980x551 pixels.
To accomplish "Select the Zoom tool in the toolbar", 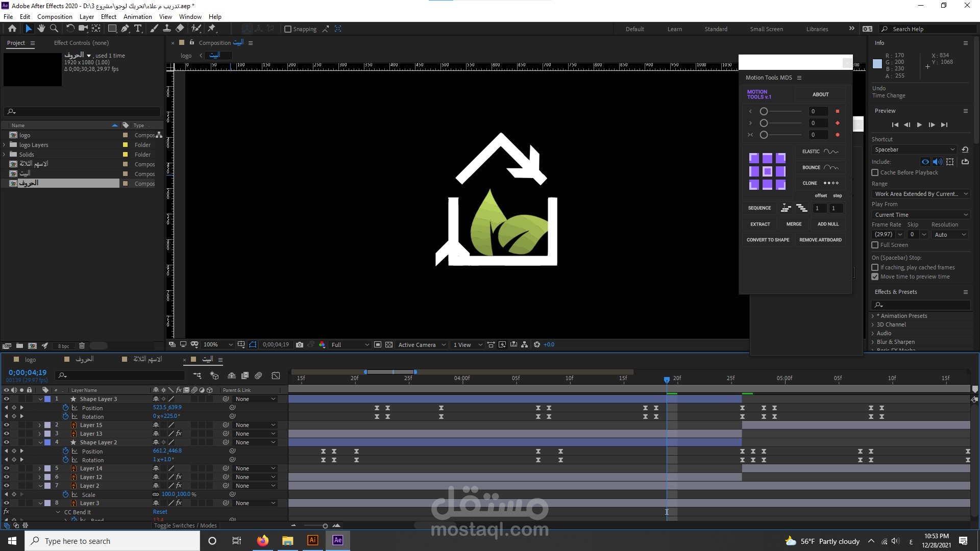I will tap(54, 29).
